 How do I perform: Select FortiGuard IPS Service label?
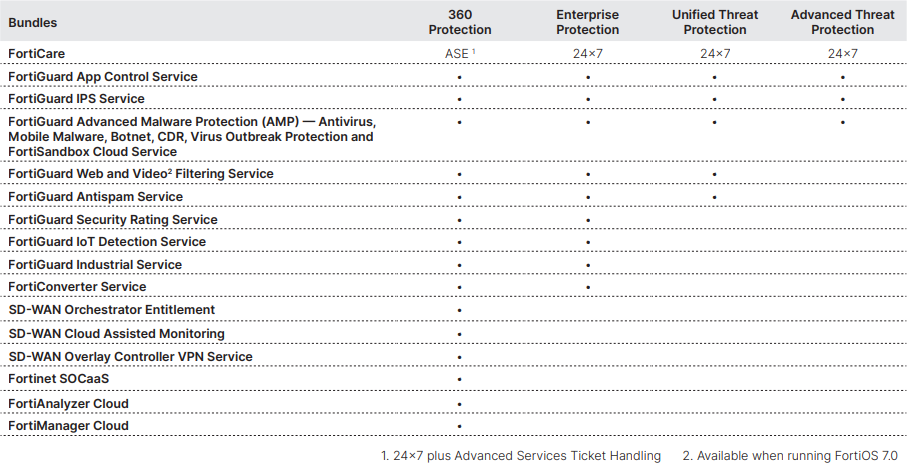[x=76, y=98]
